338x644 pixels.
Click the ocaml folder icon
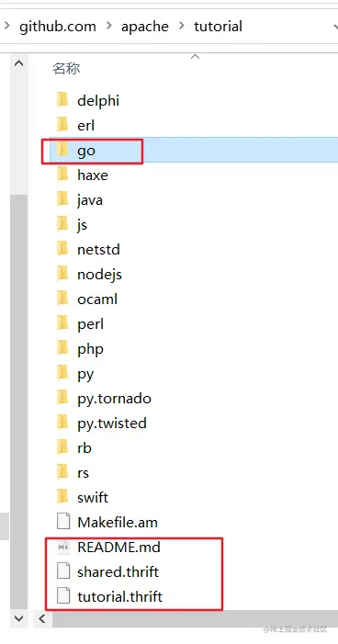62,299
